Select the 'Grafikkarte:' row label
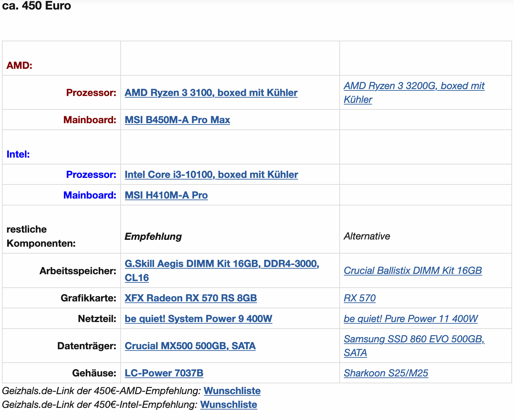This screenshot has width=514, height=420. tap(89, 298)
